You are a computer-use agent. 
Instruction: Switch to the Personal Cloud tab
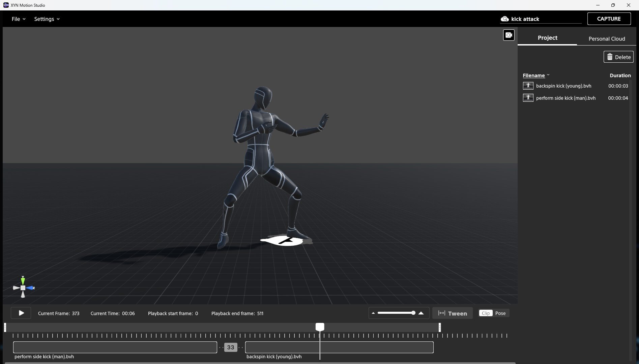pyautogui.click(x=607, y=38)
